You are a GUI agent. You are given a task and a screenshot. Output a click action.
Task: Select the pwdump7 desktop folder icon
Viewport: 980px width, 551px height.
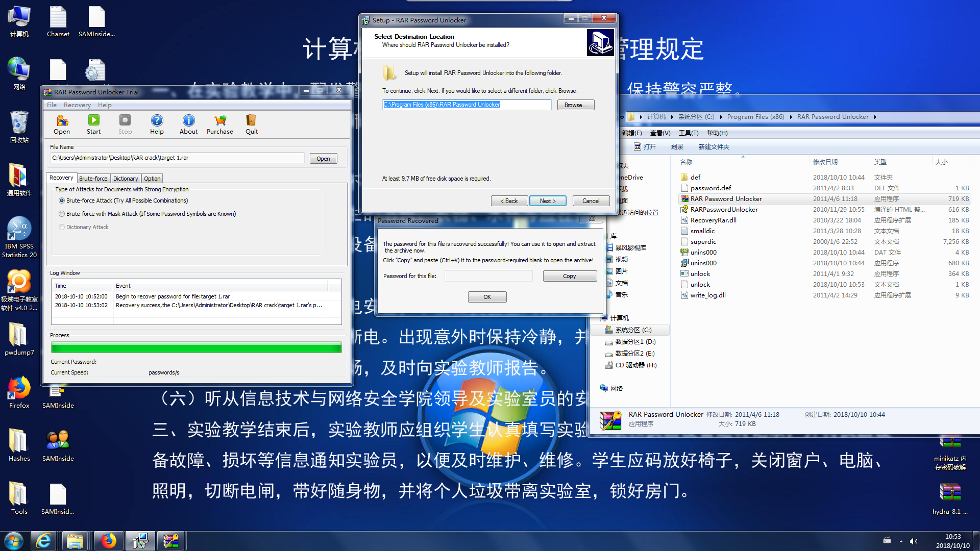click(19, 340)
